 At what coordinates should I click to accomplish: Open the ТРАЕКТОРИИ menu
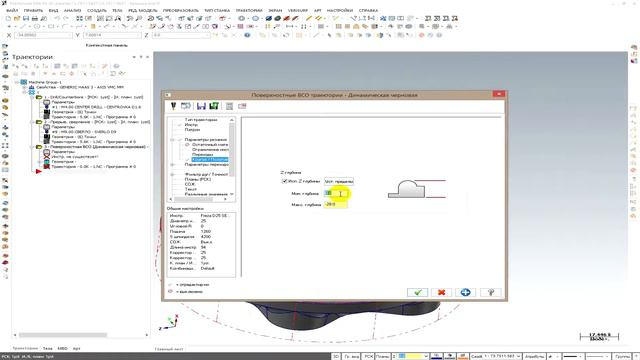coord(249,10)
